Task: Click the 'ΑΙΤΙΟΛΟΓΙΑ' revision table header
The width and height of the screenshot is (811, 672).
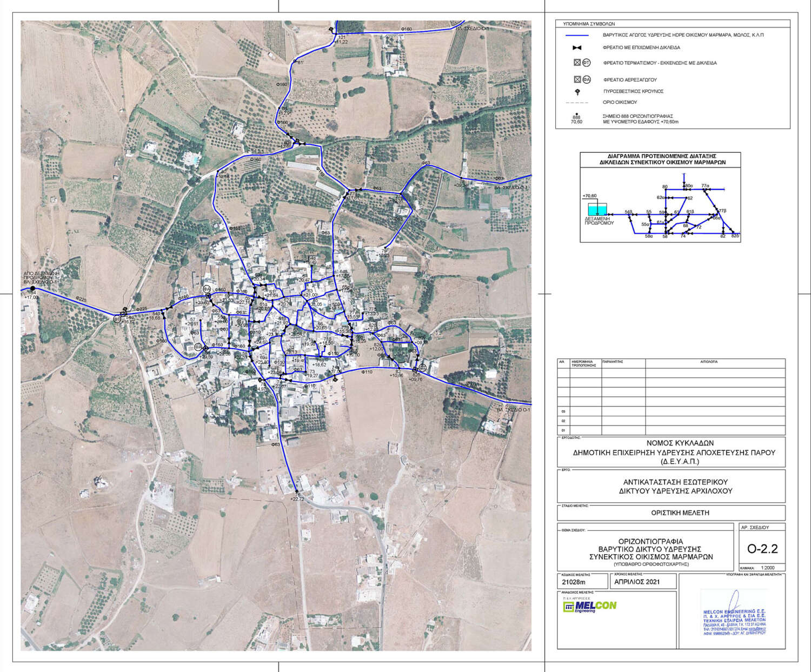Action: point(709,362)
